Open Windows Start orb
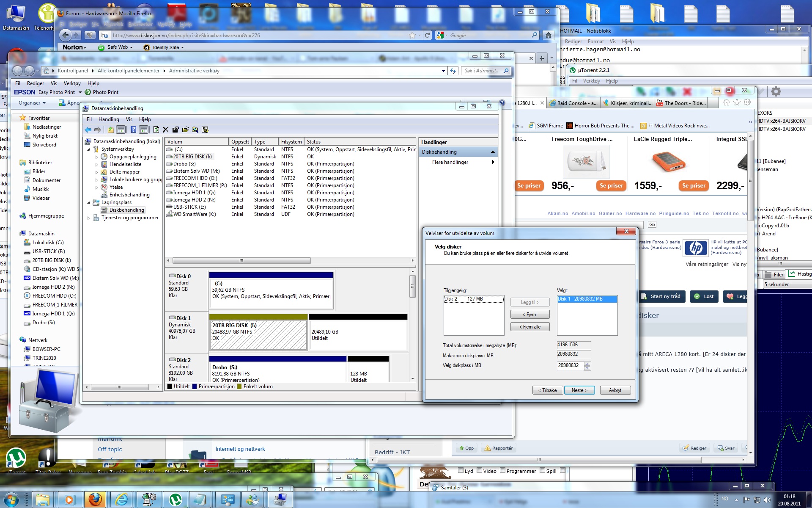 (11, 500)
